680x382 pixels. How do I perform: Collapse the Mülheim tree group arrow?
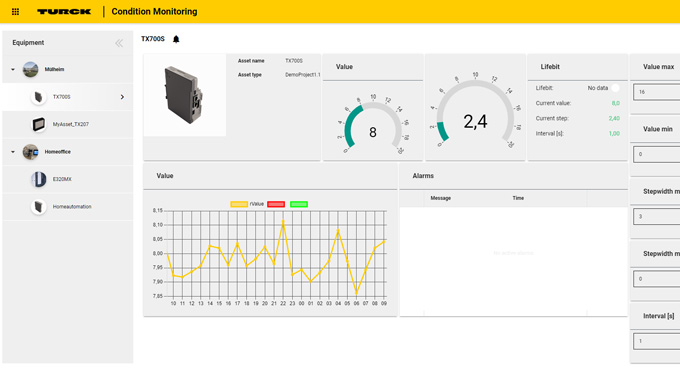pyautogui.click(x=13, y=69)
